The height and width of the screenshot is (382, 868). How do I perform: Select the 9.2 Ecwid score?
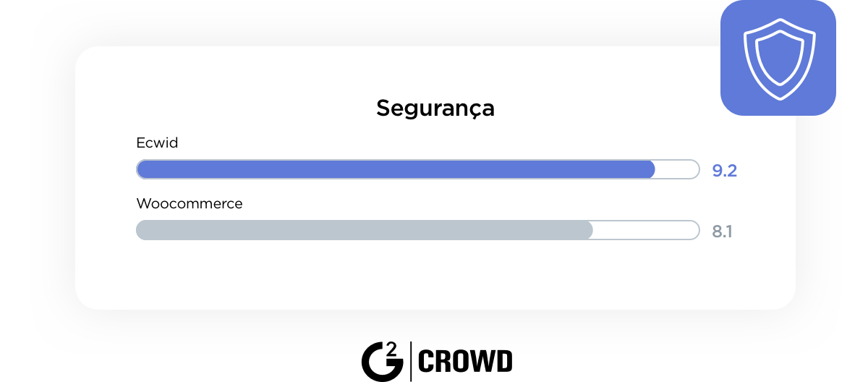tap(724, 171)
